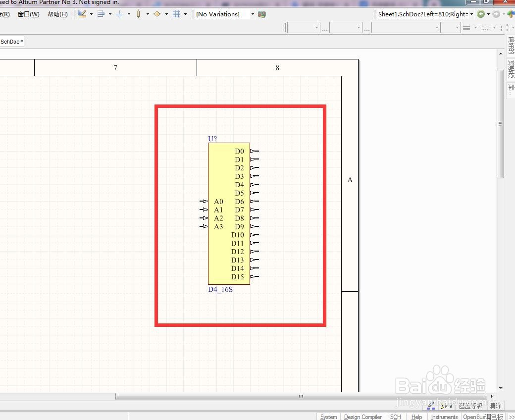
Task: Click the home icon at toolbar's right edge
Action: pos(511,14)
